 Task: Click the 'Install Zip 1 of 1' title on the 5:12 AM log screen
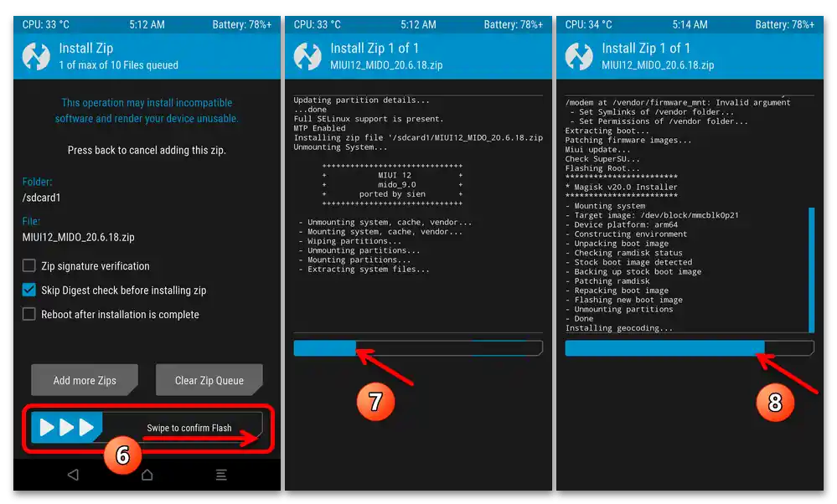tap(375, 48)
